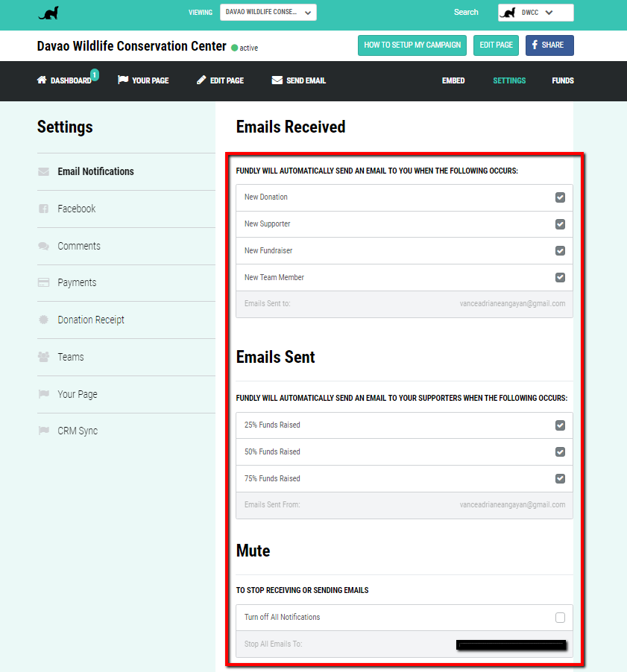The width and height of the screenshot is (627, 672).
Task: Open Email Notifications settings
Action: coord(126,171)
